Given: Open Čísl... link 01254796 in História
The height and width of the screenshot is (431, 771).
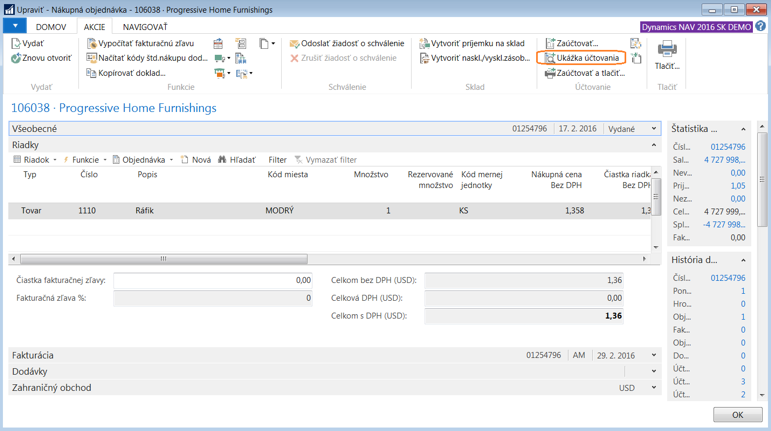Looking at the screenshot, I should pyautogui.click(x=728, y=278).
